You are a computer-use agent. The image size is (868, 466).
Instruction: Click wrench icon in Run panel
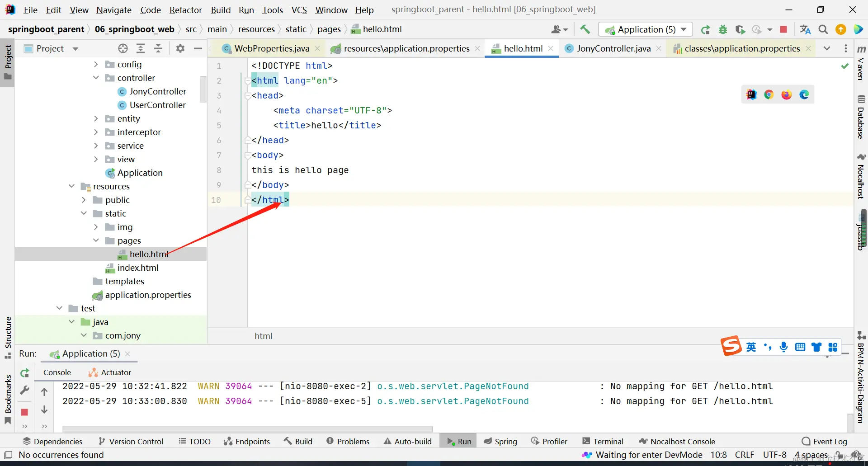pyautogui.click(x=25, y=390)
